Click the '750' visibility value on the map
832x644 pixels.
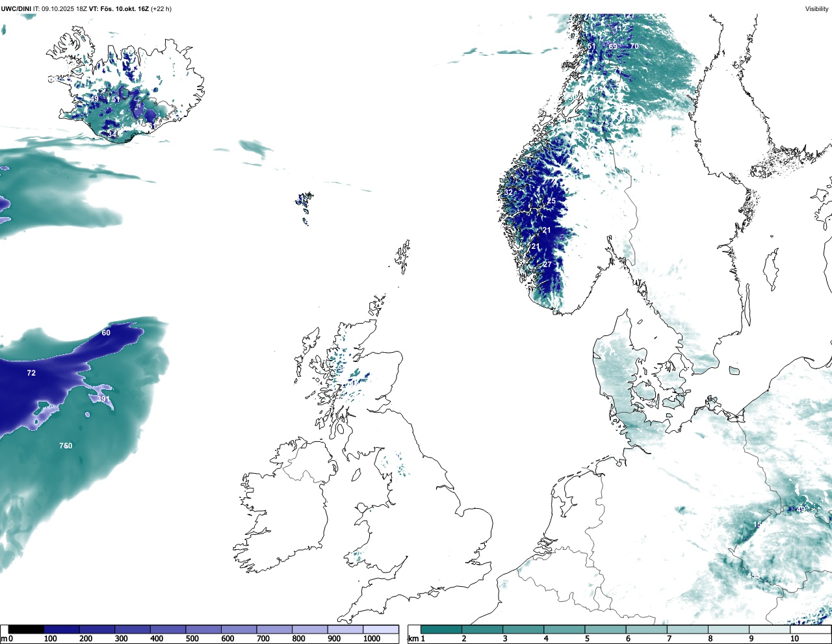click(66, 446)
